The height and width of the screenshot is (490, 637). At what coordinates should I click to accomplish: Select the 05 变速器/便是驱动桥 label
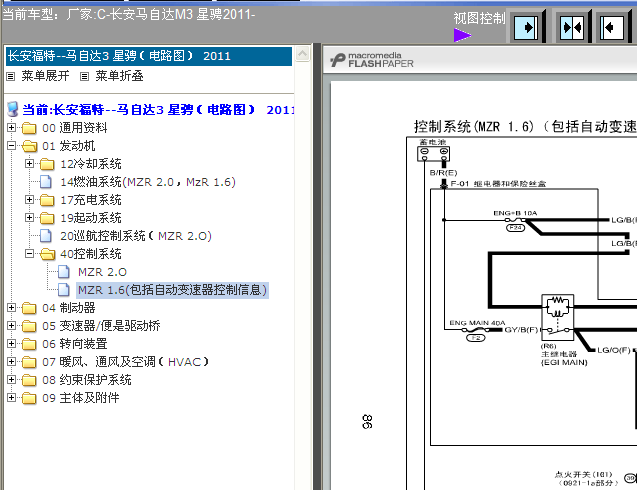(101, 326)
